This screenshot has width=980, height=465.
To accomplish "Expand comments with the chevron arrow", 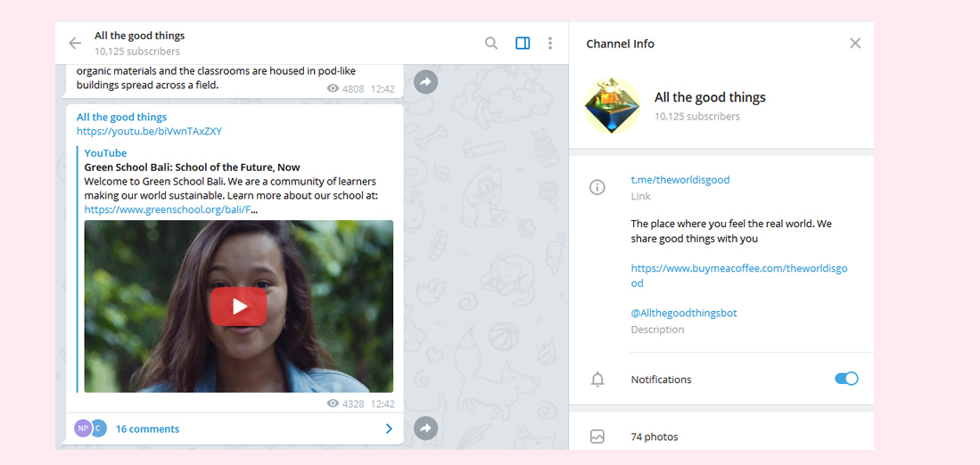I will click(x=389, y=428).
